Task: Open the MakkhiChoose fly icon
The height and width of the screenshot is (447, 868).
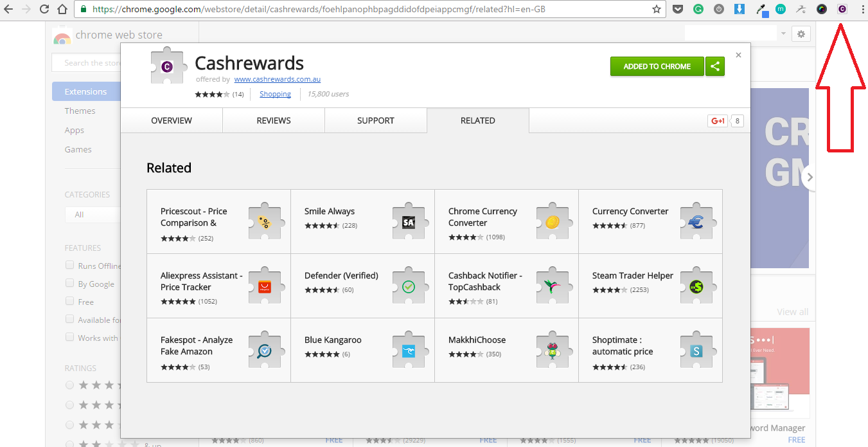Action: [552, 351]
